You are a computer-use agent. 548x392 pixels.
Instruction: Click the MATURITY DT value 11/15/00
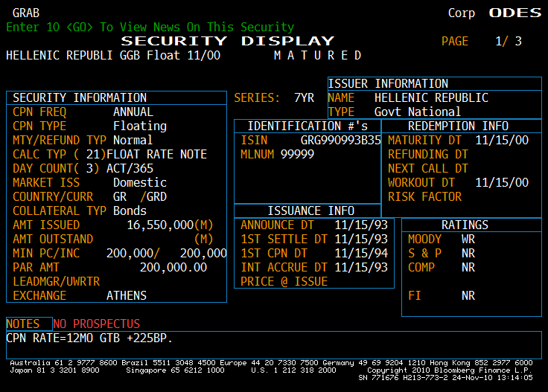(x=502, y=140)
